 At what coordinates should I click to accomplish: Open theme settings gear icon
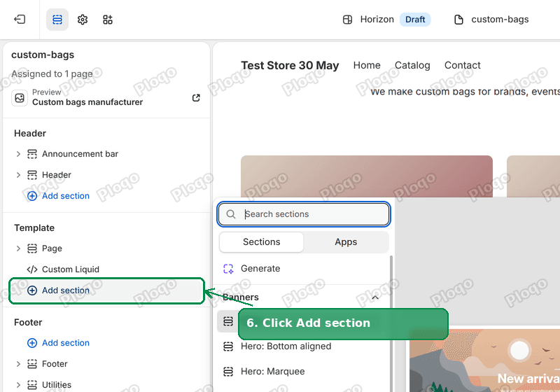83,20
